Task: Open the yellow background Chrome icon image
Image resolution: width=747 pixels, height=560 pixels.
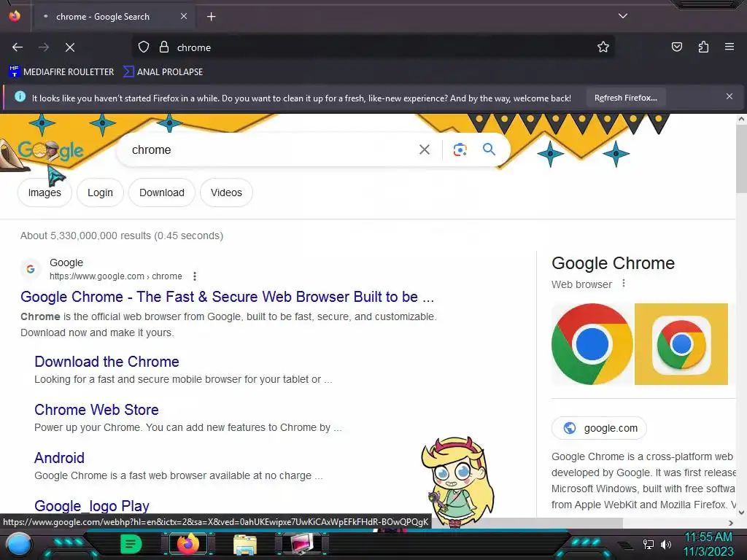Action: 681,344
